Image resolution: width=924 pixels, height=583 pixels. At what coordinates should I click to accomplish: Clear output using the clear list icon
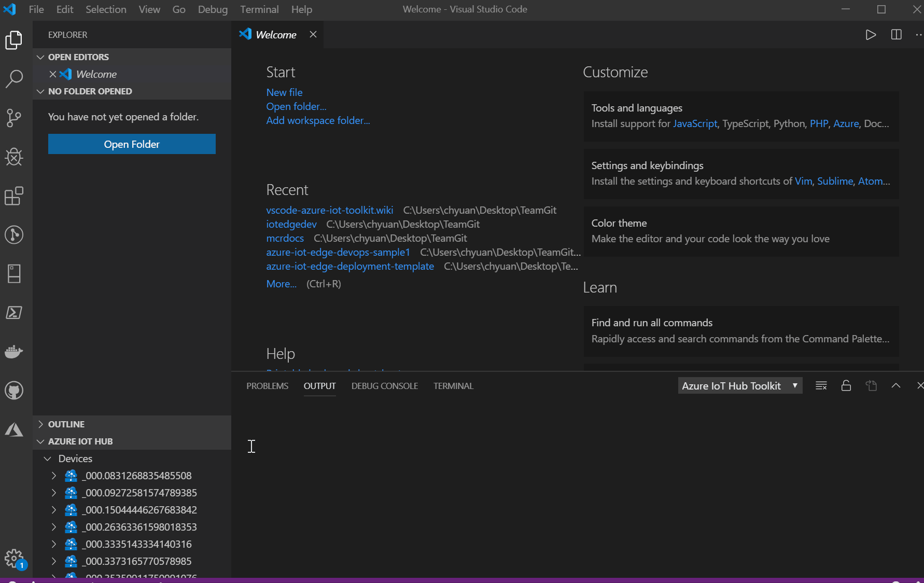pos(821,385)
